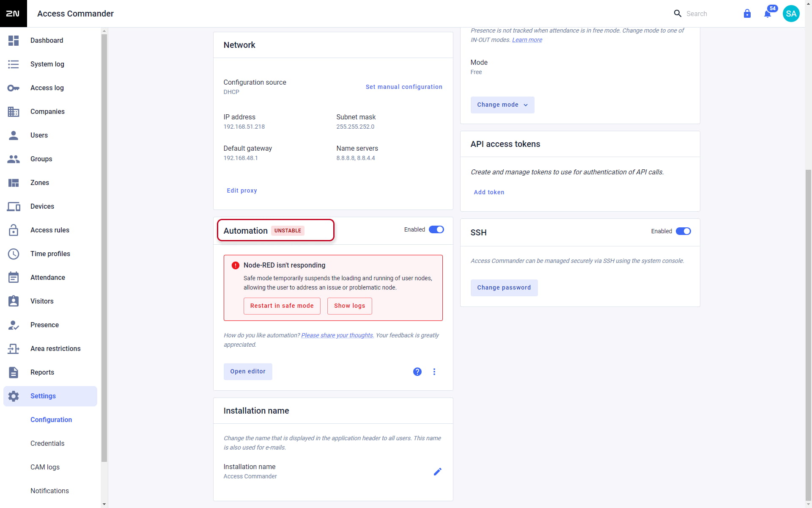Click the sidebar scroll down arrow
The image size is (812, 508).
point(104,504)
